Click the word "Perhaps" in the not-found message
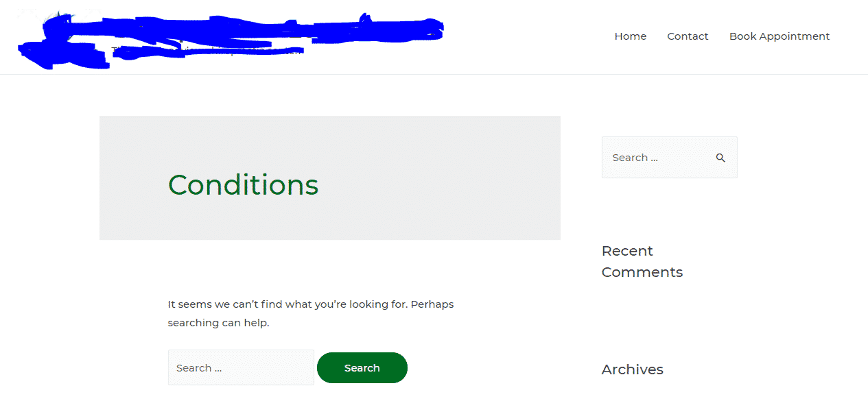 [432, 304]
